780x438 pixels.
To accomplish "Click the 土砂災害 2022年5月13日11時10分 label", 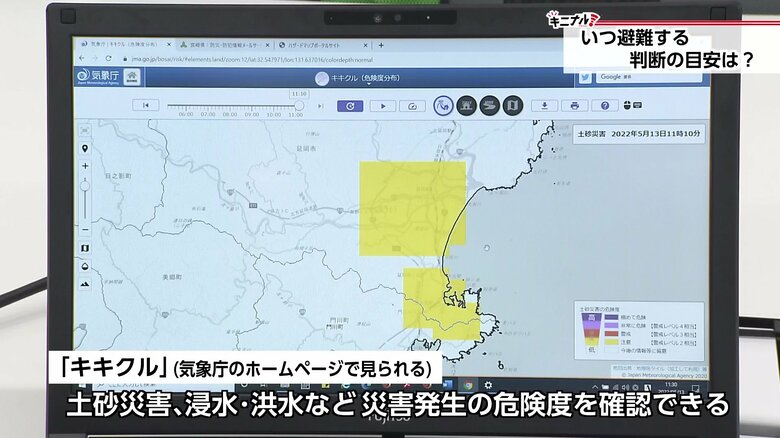I will pyautogui.click(x=639, y=134).
